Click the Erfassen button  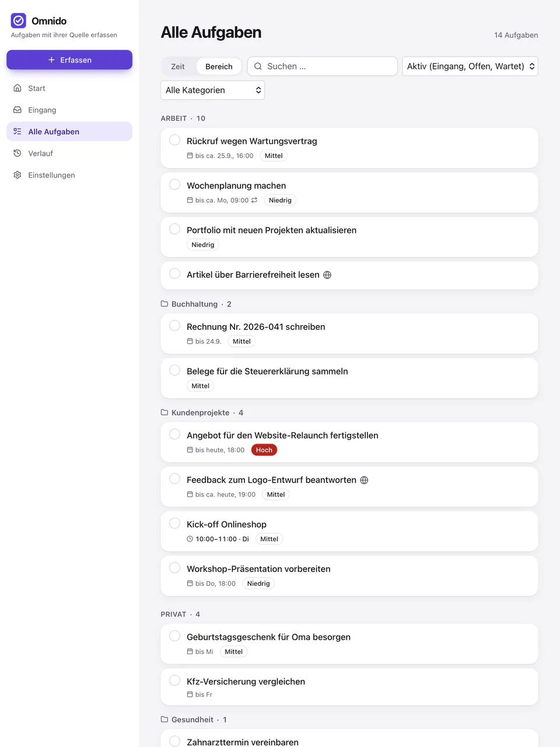[x=69, y=60]
